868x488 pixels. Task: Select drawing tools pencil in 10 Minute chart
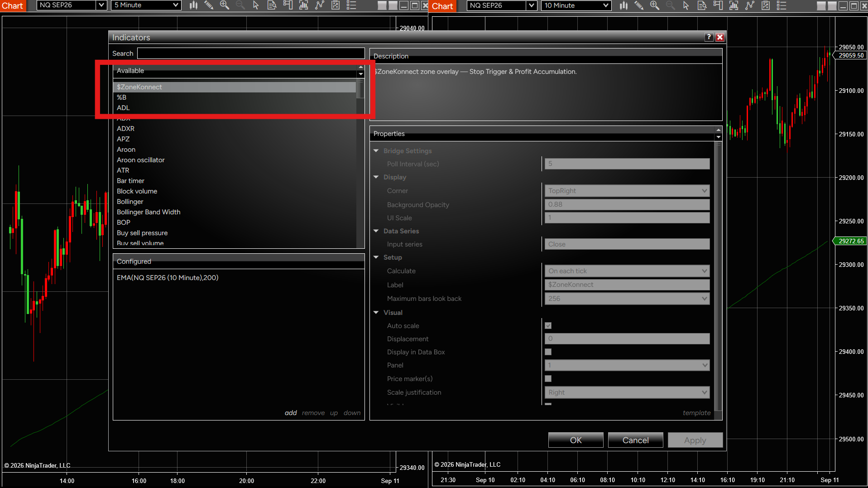(x=639, y=5)
